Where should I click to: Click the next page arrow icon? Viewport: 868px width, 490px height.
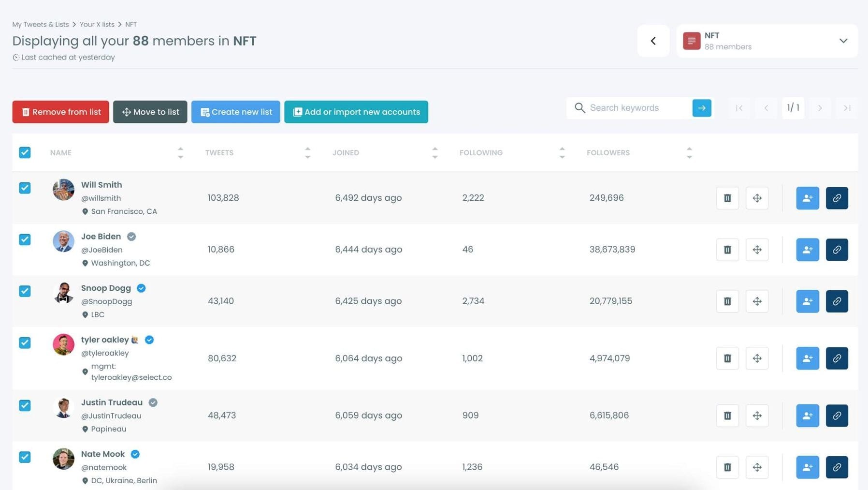tap(820, 108)
